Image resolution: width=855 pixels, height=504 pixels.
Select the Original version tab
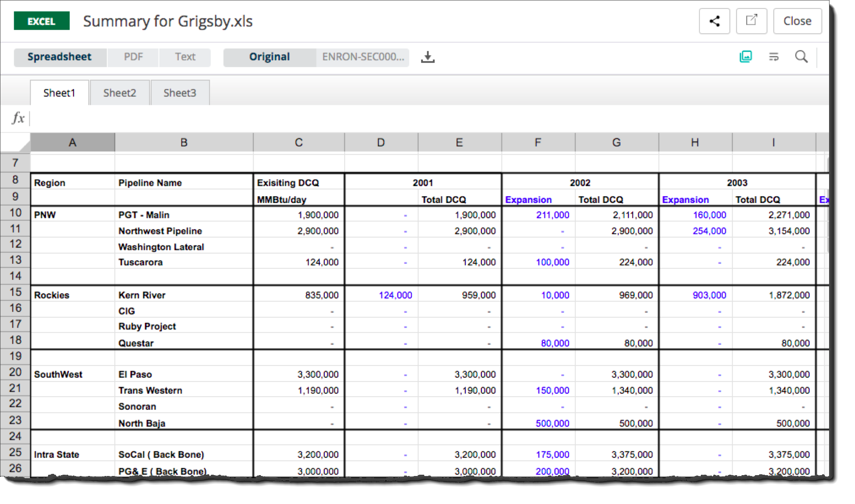tap(269, 57)
